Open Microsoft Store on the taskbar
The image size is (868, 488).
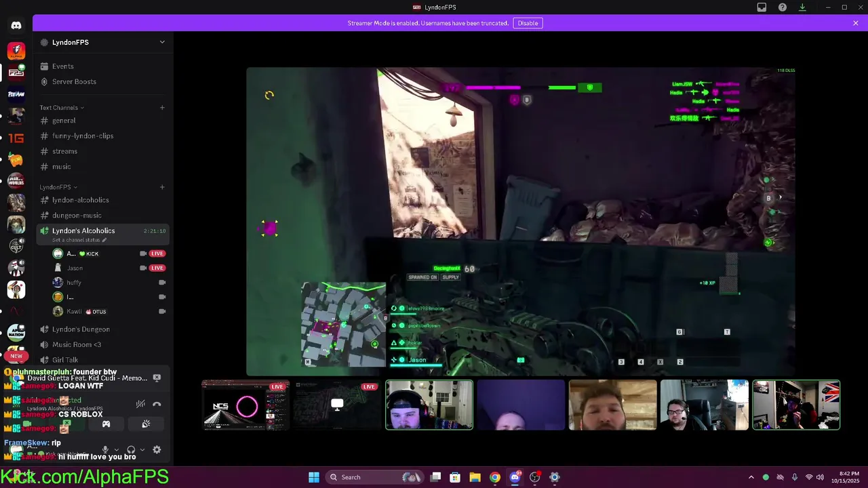455,477
